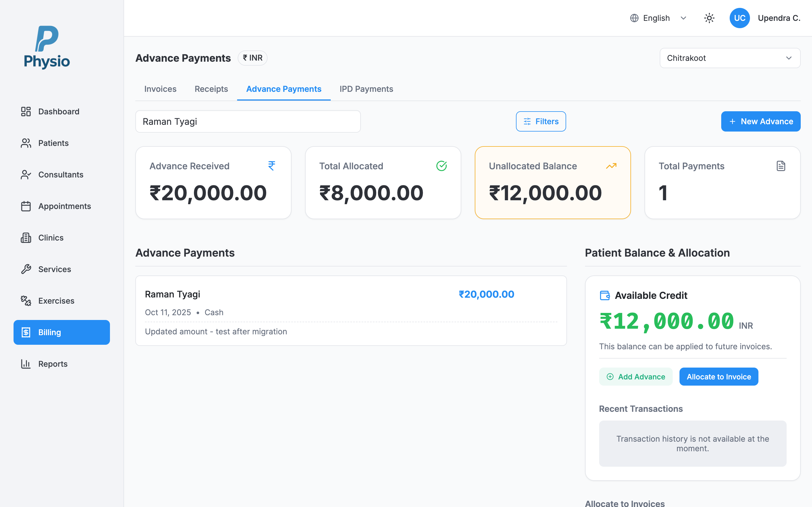The image size is (812, 507).
Task: Select the Unallocated Balance card
Action: 552,183
